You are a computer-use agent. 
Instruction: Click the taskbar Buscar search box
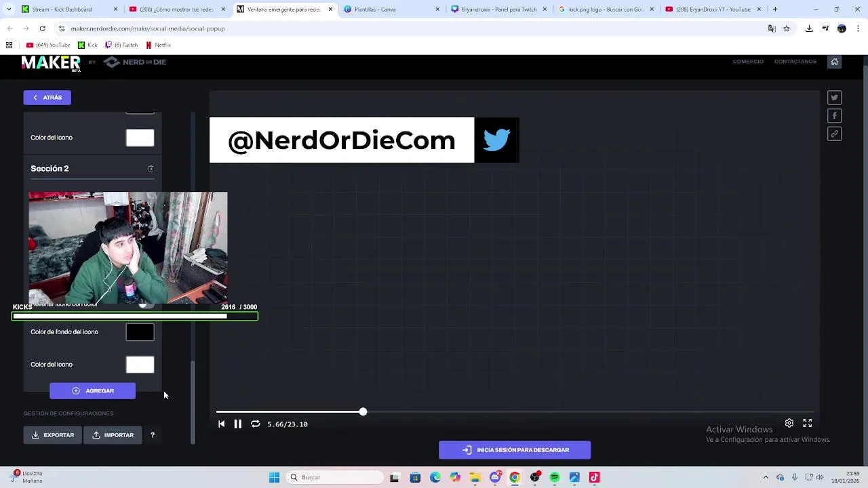pyautogui.click(x=336, y=477)
